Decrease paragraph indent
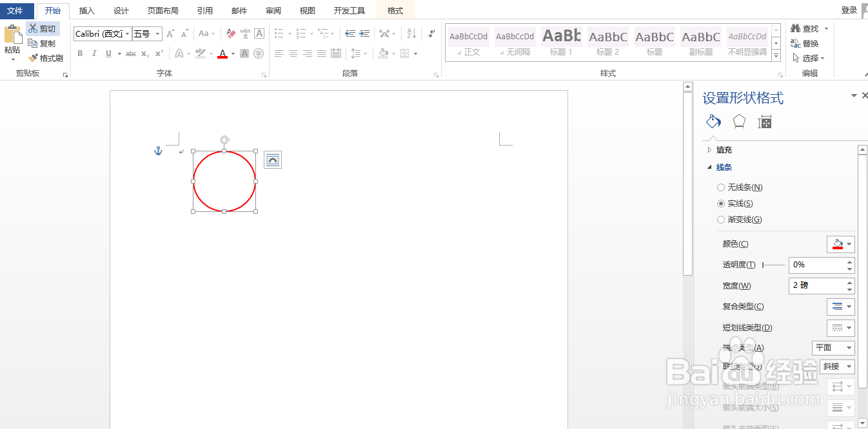Viewport: 868px width, 429px height. pyautogui.click(x=350, y=33)
